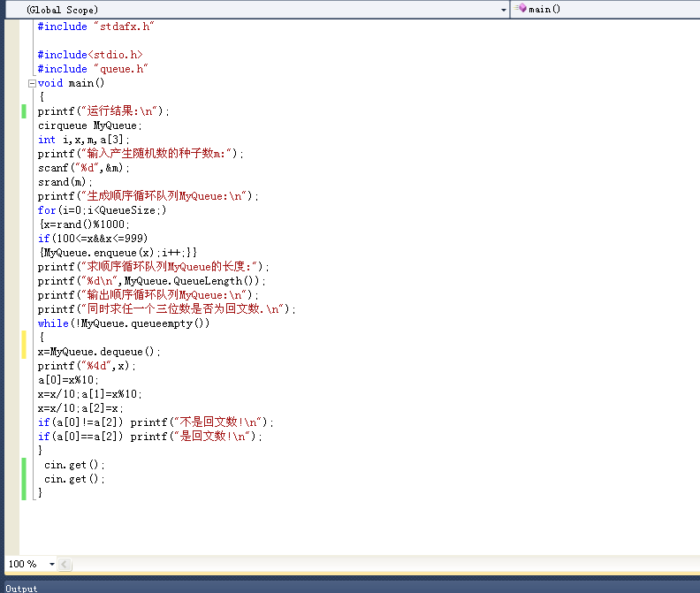Click the green change marker beside first printf
Viewport: 700px width, 593px height.
[x=24, y=111]
